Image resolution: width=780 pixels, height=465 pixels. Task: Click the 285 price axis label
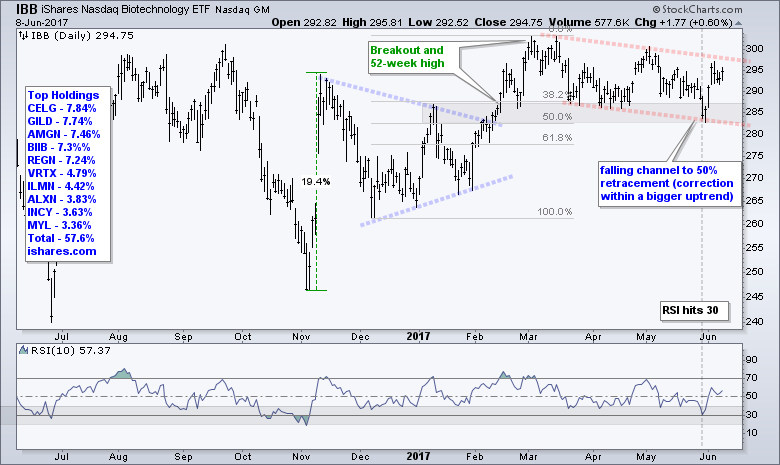coord(755,112)
